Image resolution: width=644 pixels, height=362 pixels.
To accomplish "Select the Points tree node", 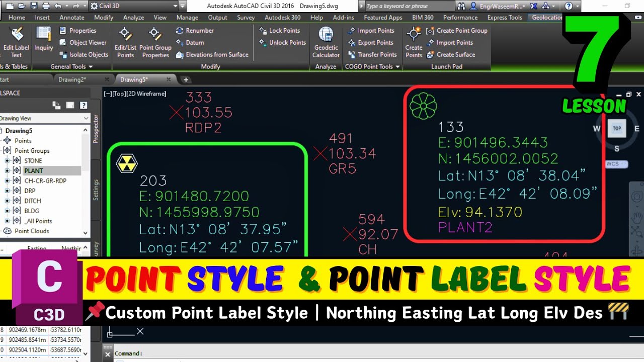I will click(x=23, y=141).
